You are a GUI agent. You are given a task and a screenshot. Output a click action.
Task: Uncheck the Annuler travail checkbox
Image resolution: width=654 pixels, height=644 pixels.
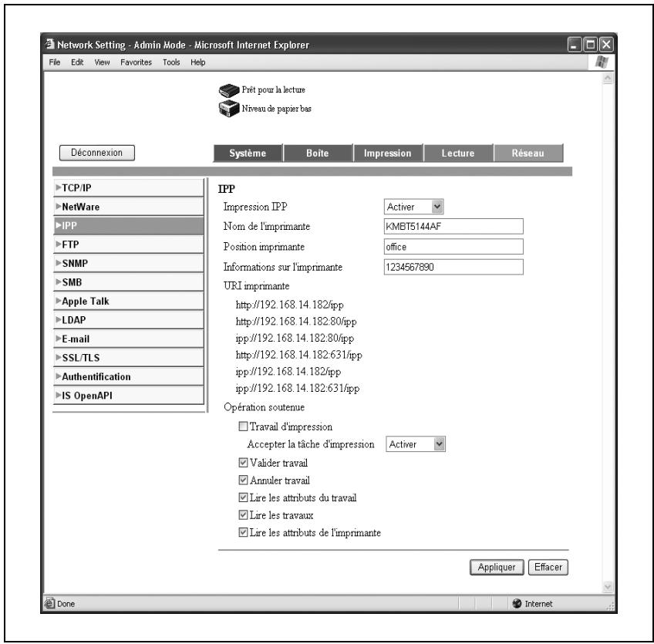click(243, 480)
